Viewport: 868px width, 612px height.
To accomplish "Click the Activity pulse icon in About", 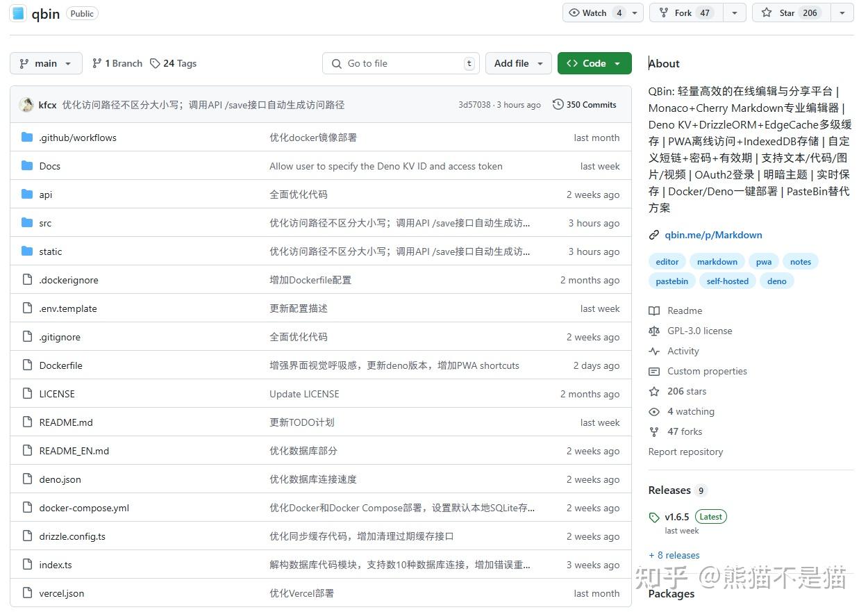I will [653, 351].
